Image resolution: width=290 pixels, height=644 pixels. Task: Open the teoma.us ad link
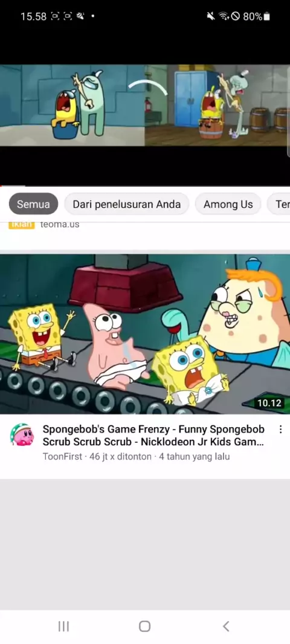[x=60, y=225]
